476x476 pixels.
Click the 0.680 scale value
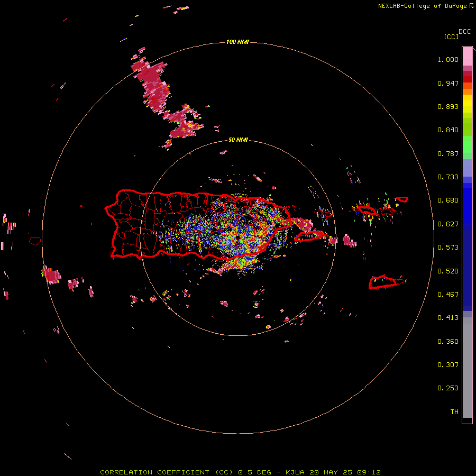tap(448, 200)
